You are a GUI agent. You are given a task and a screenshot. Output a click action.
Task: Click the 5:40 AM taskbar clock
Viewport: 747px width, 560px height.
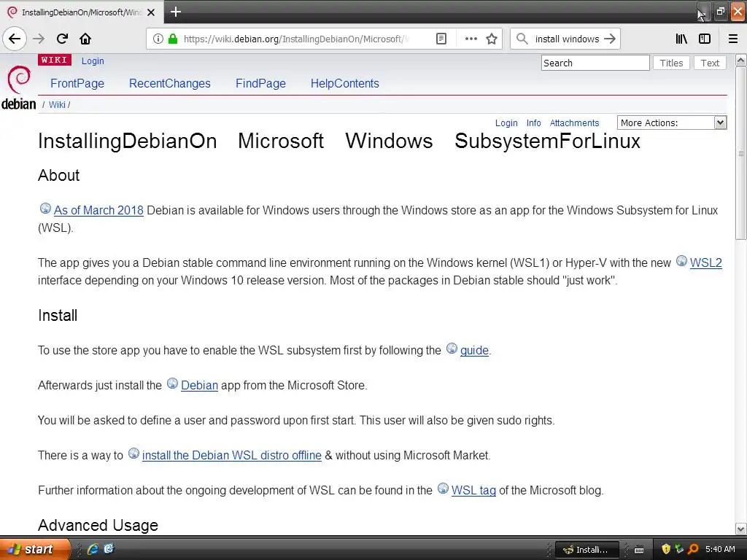[720, 549]
